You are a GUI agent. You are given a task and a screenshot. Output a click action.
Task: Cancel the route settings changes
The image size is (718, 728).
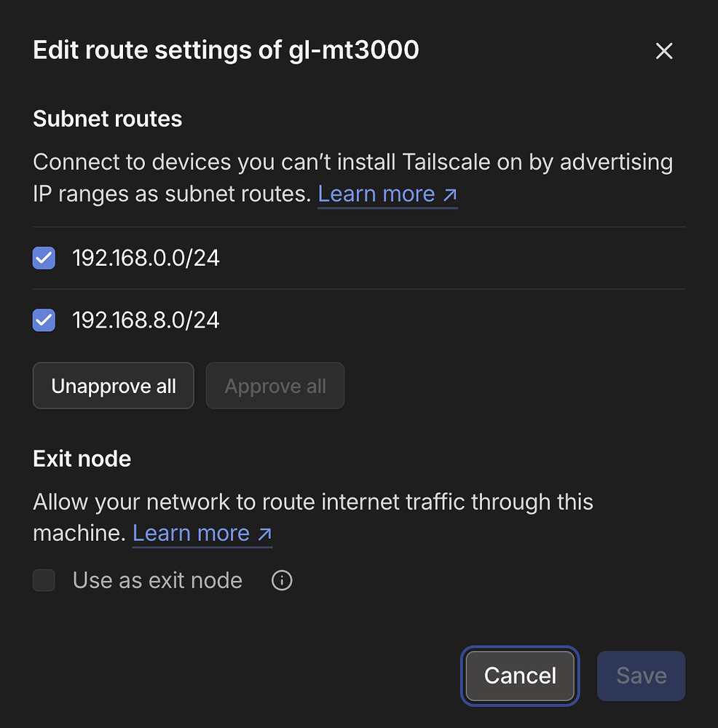click(519, 676)
